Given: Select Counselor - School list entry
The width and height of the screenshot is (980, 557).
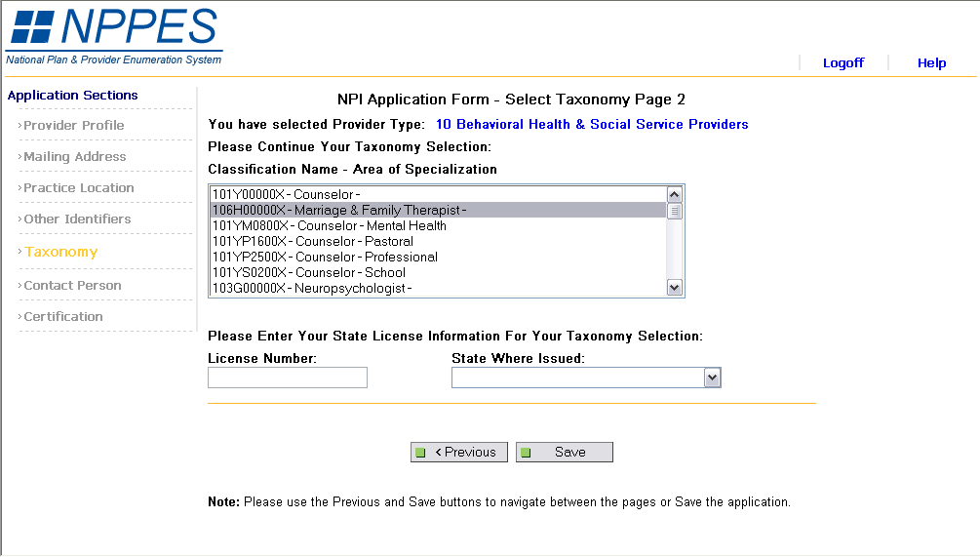Looking at the screenshot, I should coord(309,272).
